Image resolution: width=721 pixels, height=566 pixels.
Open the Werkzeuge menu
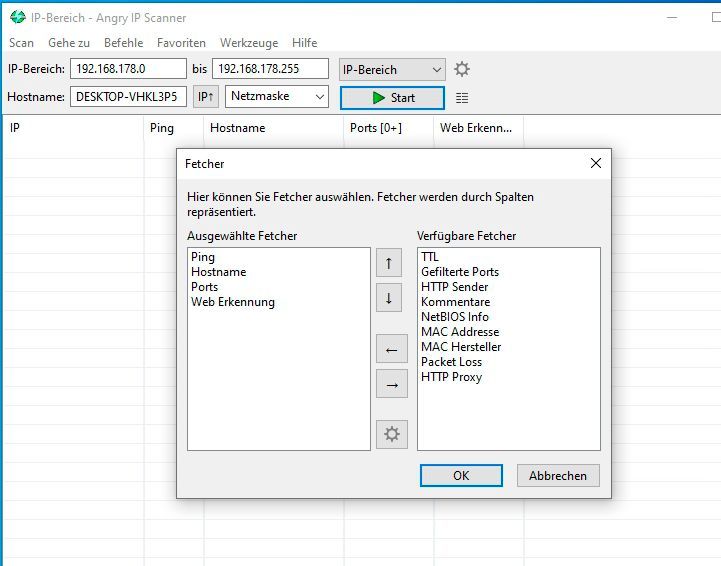click(249, 43)
